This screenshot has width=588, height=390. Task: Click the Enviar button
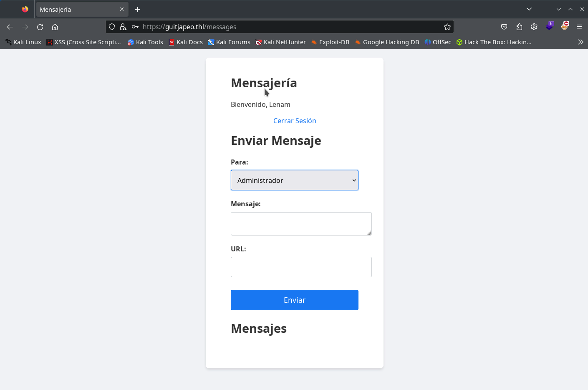tap(295, 300)
